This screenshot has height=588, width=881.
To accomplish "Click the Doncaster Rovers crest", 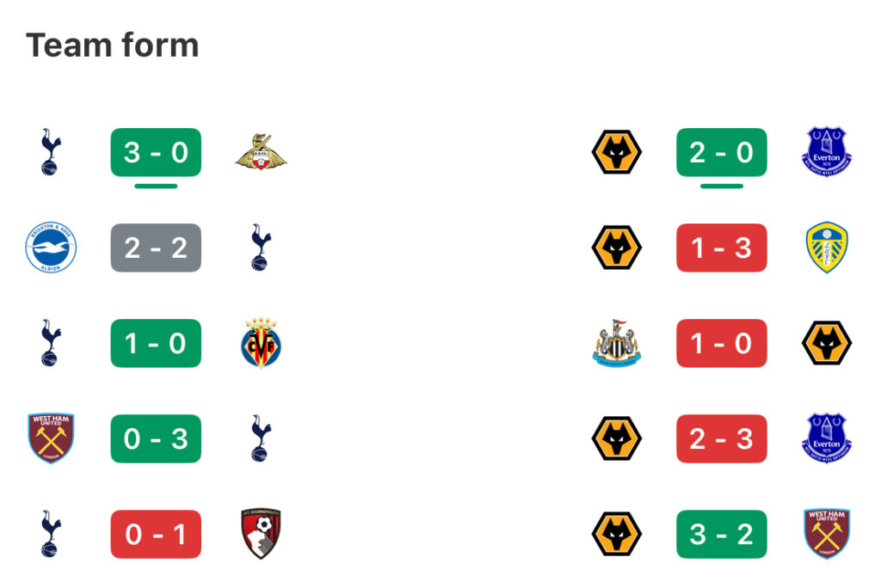I will (x=261, y=152).
